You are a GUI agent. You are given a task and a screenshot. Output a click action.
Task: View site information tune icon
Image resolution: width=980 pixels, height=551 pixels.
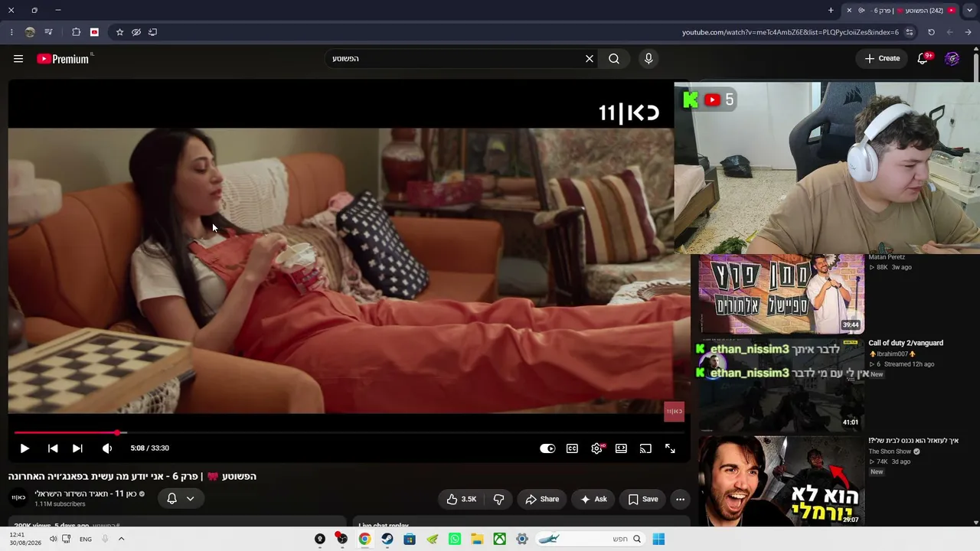coord(910,32)
